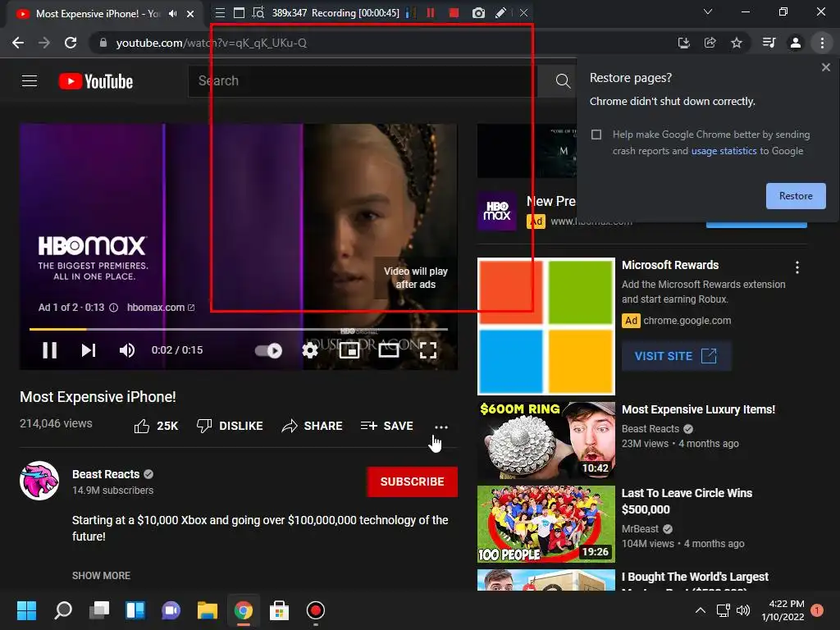Open the usage statistics link
Viewport: 840px width, 630px height.
[x=724, y=151]
